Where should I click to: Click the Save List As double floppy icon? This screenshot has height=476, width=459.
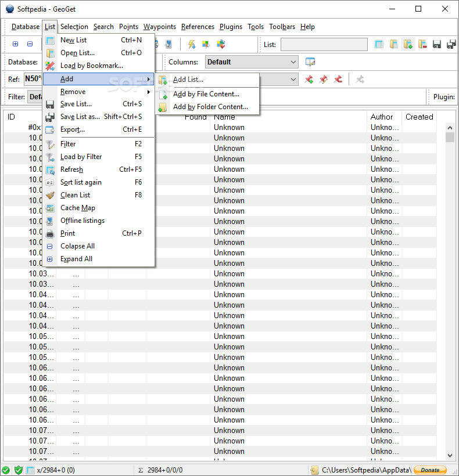[x=451, y=44]
